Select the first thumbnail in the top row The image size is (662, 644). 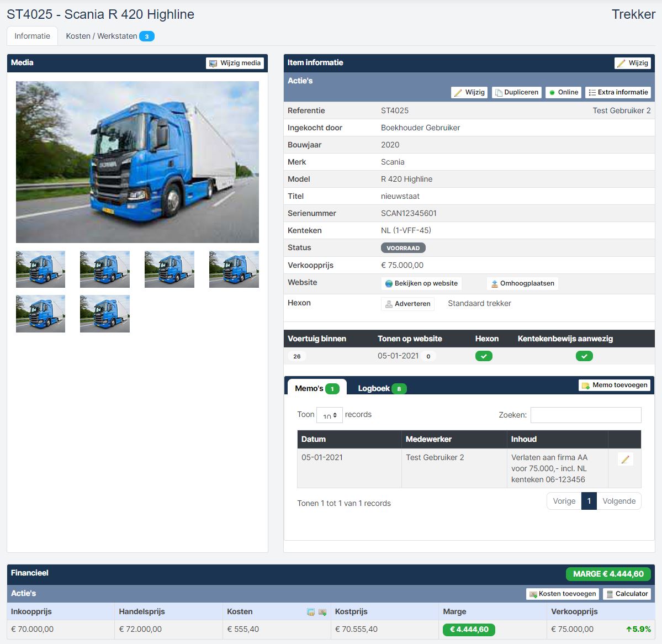40,270
